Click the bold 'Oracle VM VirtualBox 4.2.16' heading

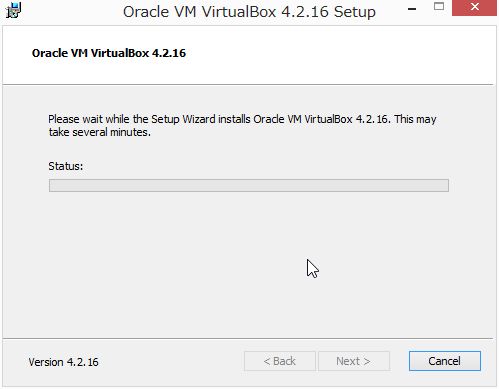tap(109, 53)
